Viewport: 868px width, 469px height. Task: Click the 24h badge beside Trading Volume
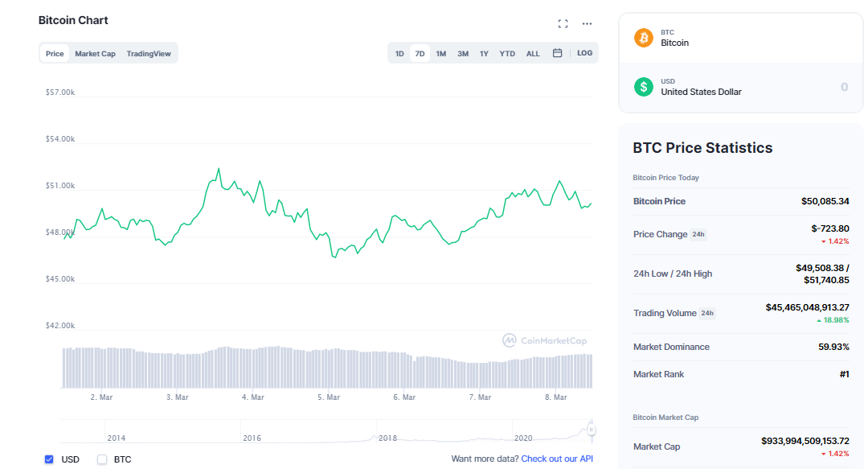tap(707, 314)
